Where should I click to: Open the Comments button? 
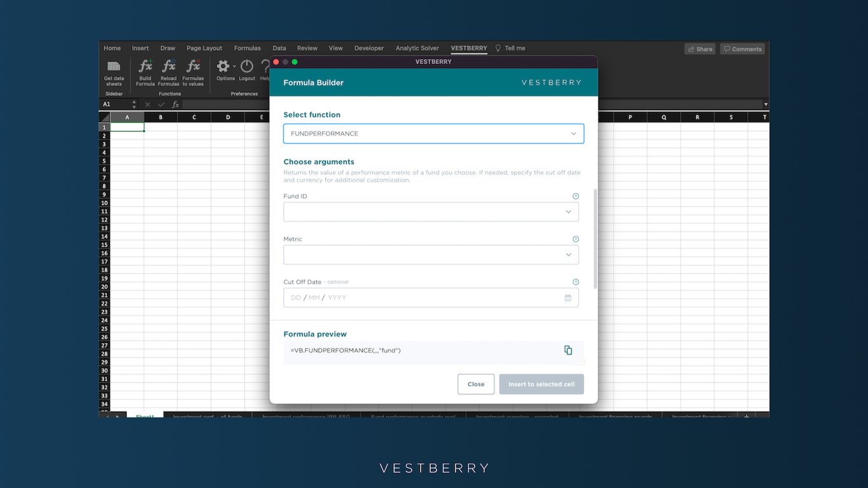(x=742, y=49)
